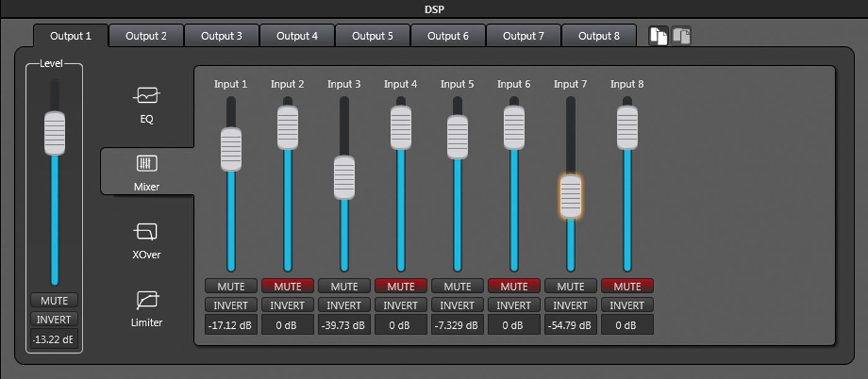This screenshot has width=868, height=379.
Task: Mute Input 1 channel
Action: tap(231, 286)
